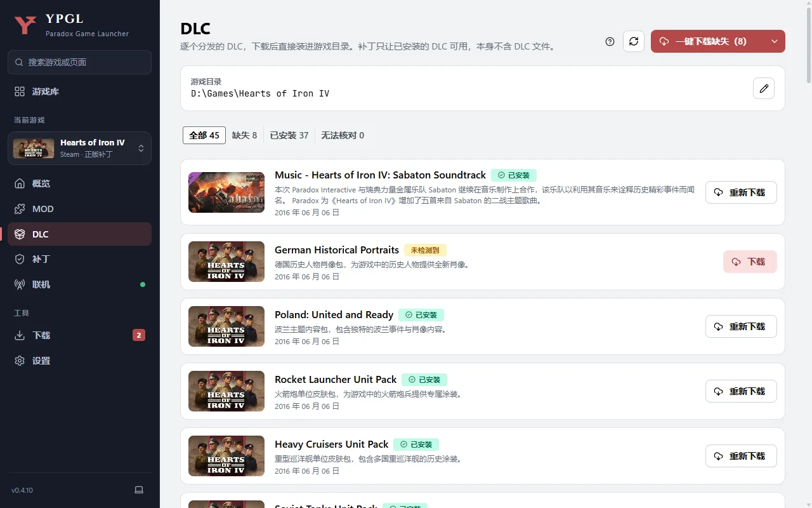Image resolution: width=812 pixels, height=508 pixels.
Task: Re-download Sabaton Soundtrack DLC
Action: [741, 192]
